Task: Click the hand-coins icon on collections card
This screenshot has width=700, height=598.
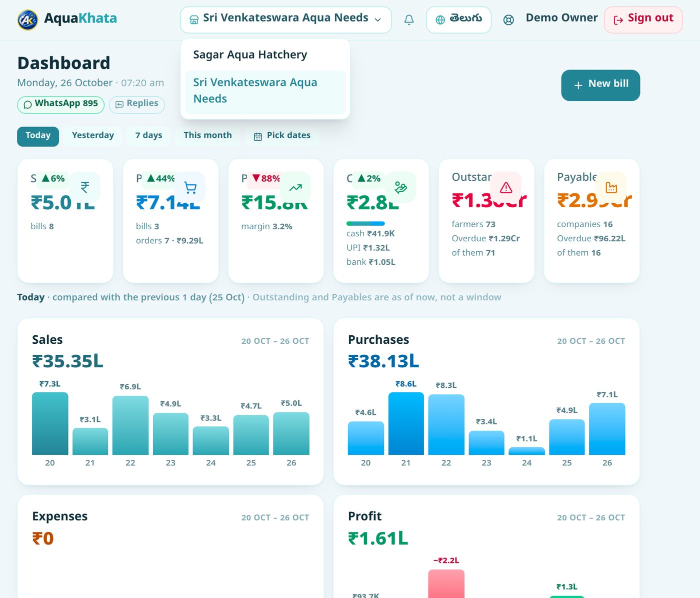Action: pos(401,187)
